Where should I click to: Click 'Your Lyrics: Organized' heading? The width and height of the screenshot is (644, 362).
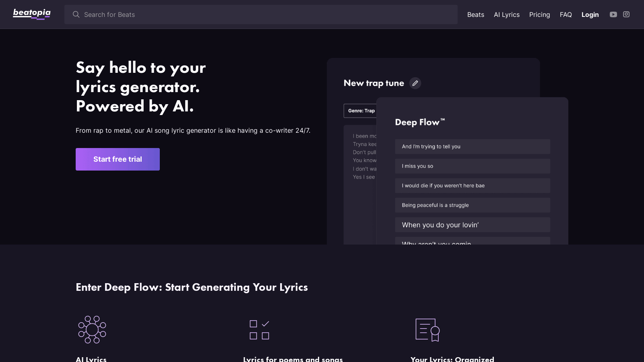click(452, 359)
